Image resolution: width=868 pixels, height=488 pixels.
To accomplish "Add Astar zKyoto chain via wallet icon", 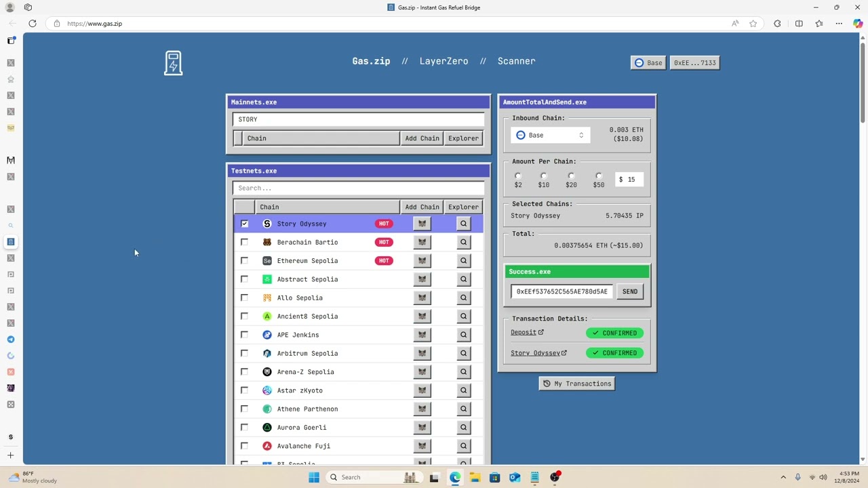I will (422, 390).
